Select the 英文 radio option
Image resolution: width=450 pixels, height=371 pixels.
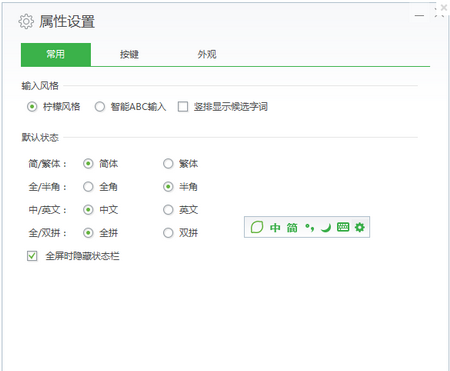(x=168, y=210)
